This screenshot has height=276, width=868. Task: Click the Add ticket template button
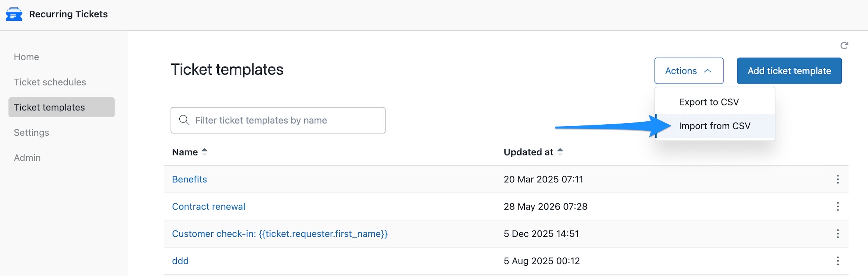pos(789,71)
